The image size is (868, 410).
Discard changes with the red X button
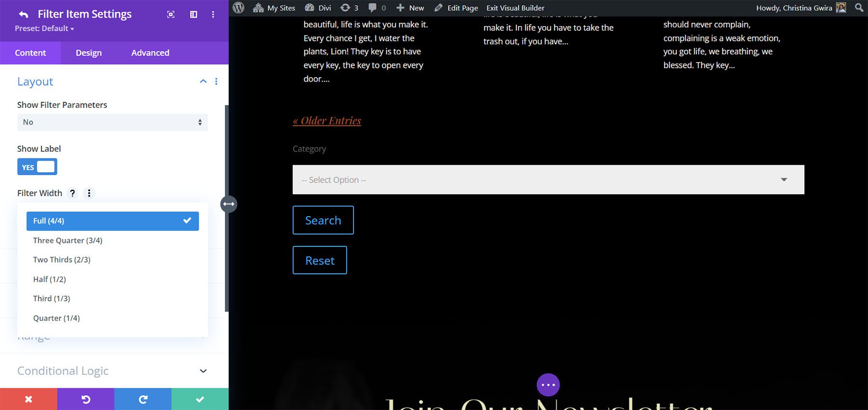coord(28,399)
